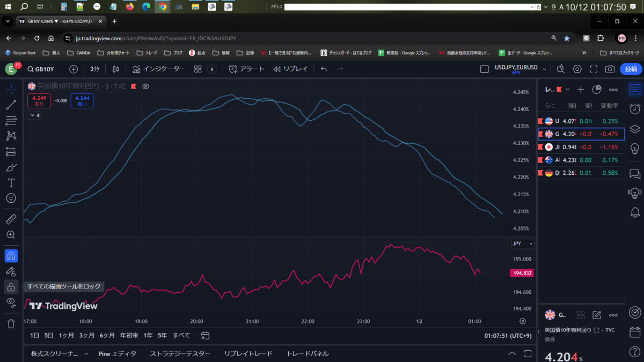
Task: Click the trash icon to remove drawings
Action: point(11,323)
